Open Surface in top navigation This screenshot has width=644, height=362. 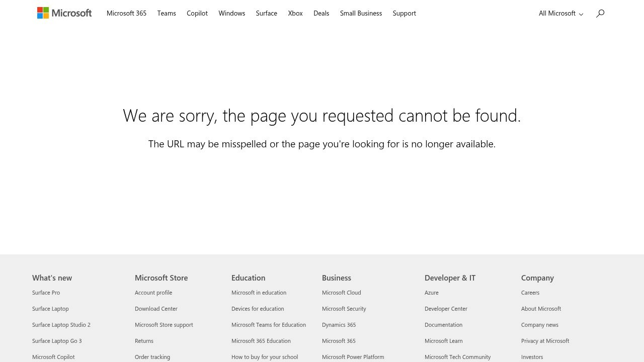267,14
